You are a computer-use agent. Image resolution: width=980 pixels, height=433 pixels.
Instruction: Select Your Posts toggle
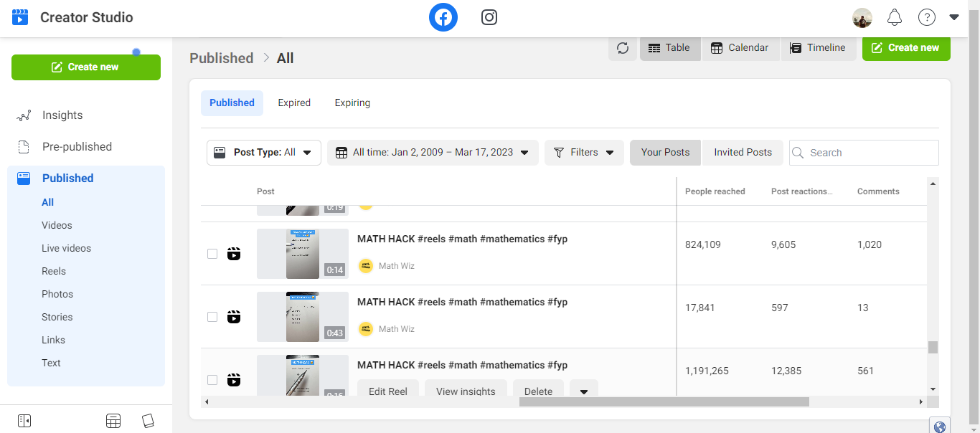(665, 153)
